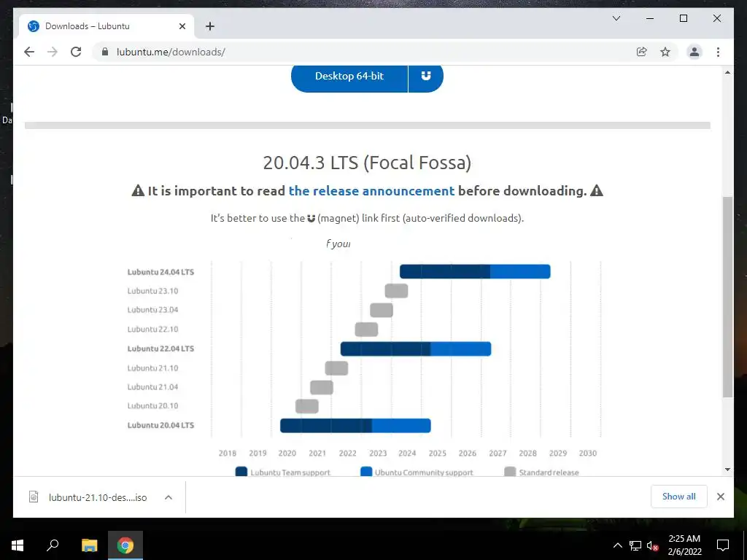Click the 2025 year axis label

[437, 454]
